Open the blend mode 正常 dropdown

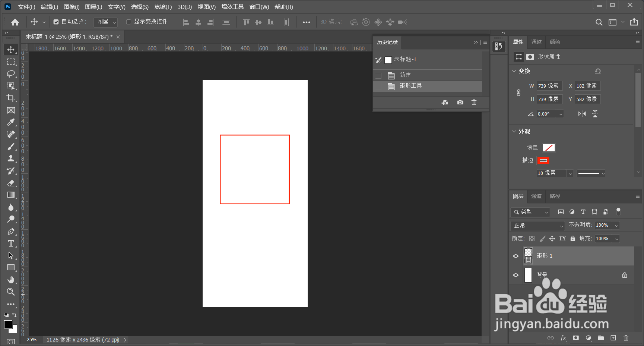pyautogui.click(x=538, y=226)
